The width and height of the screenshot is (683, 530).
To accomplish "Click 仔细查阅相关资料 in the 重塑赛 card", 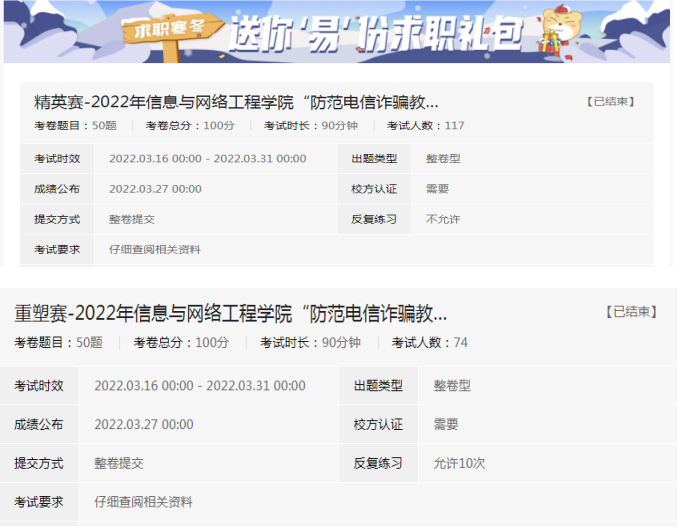I will tap(143, 502).
